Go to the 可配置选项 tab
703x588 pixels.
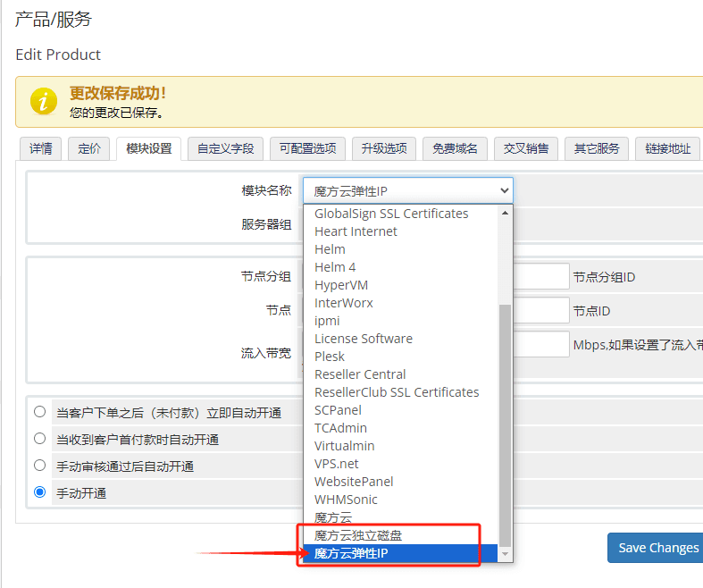[307, 148]
